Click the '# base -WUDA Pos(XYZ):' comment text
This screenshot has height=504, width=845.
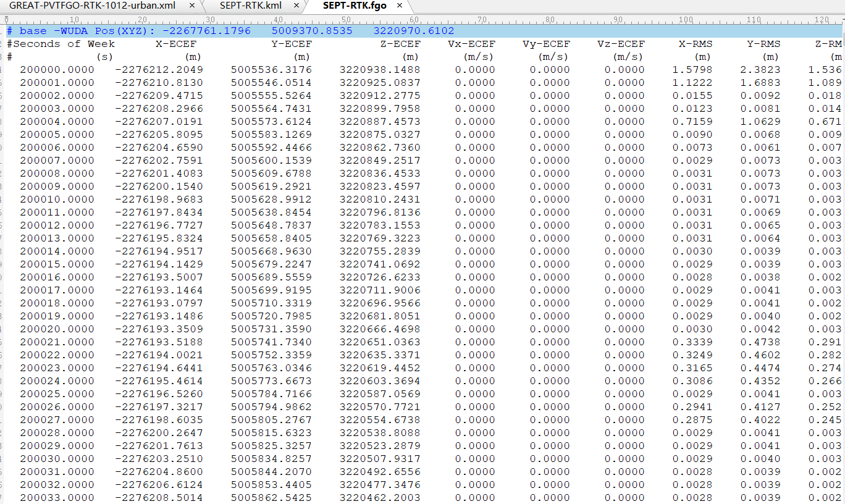[x=81, y=31]
